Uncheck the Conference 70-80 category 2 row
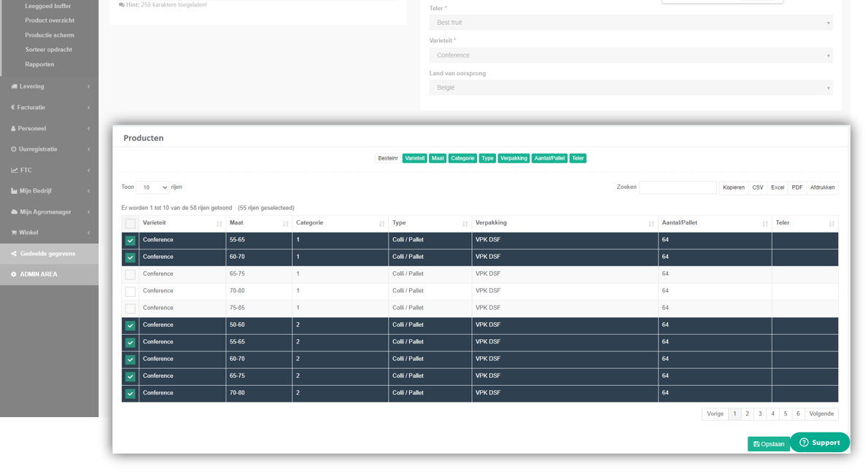This screenshot has height=474, width=868. [x=130, y=394]
